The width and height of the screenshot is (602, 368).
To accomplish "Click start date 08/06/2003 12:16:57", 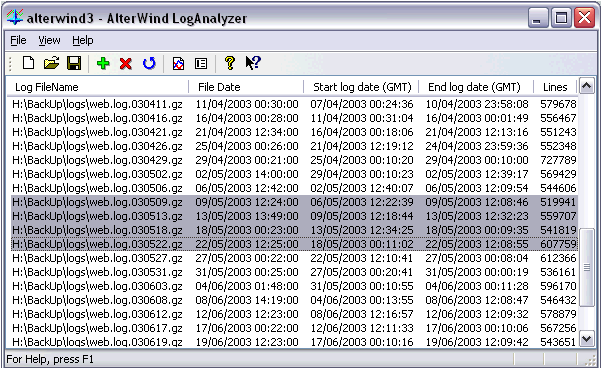I will click(362, 314).
